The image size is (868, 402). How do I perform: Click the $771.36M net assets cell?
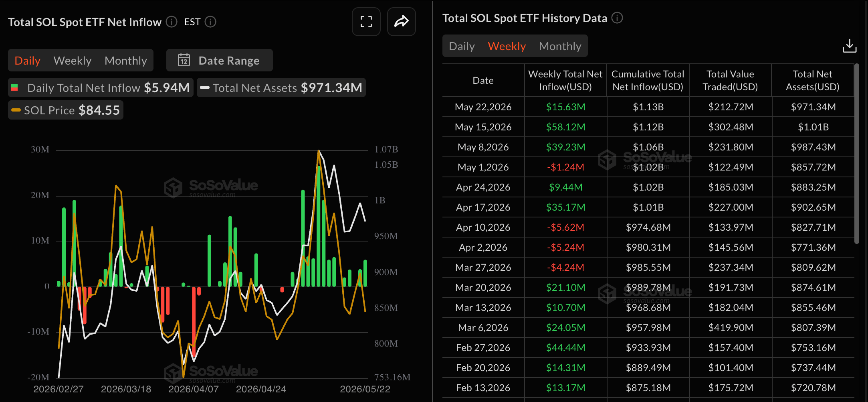coord(813,247)
